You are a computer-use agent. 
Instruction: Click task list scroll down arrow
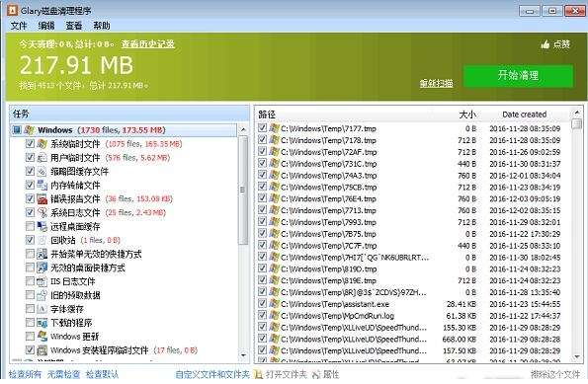coord(243,354)
